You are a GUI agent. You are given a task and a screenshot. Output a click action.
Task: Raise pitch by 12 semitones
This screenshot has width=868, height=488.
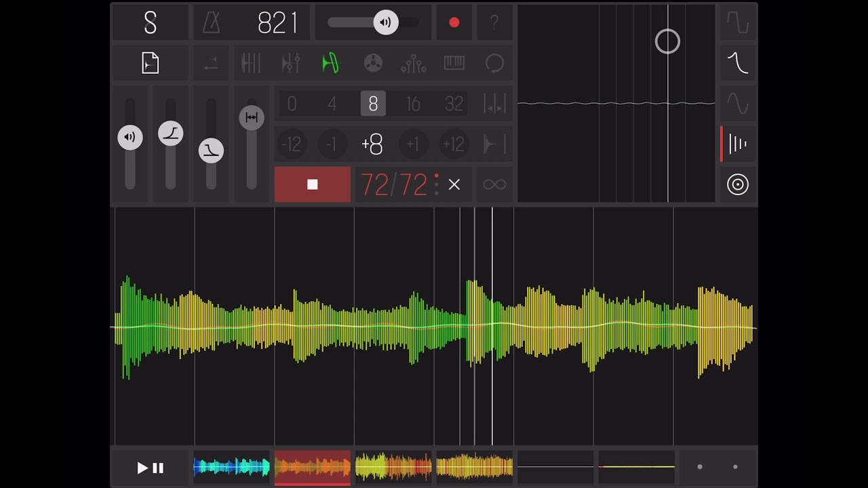coord(454,144)
